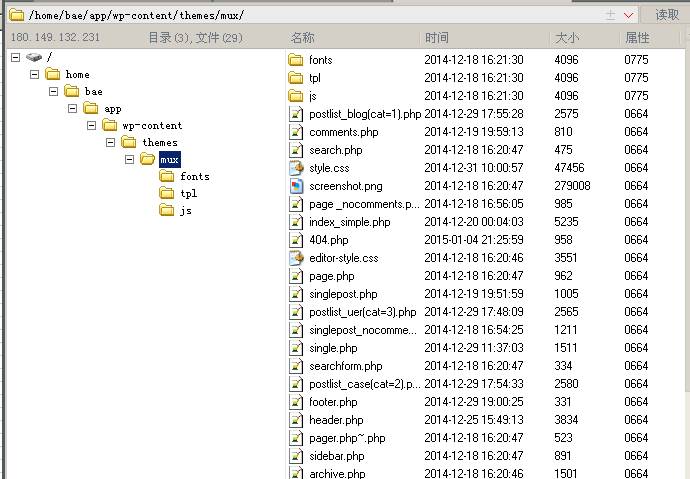This screenshot has height=479, width=690.
Task: Click 404.php file icon
Action: (296, 240)
